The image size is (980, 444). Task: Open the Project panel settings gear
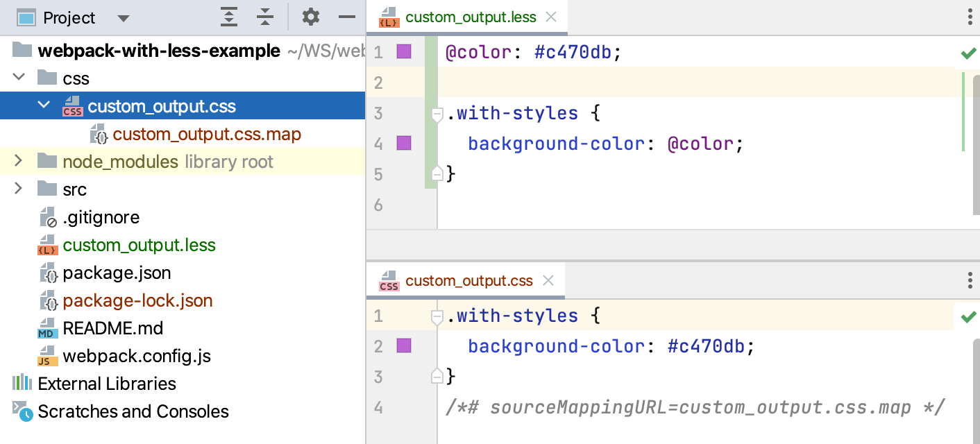(310, 17)
